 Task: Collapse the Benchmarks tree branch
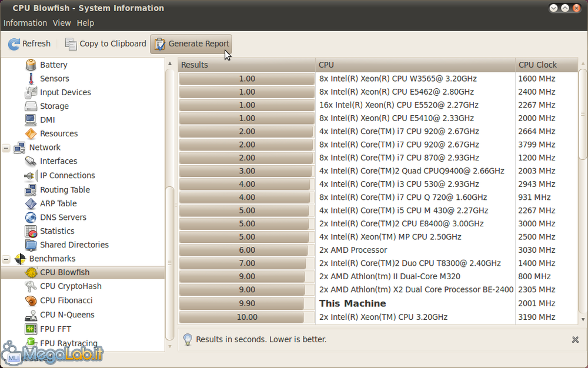tap(6, 259)
